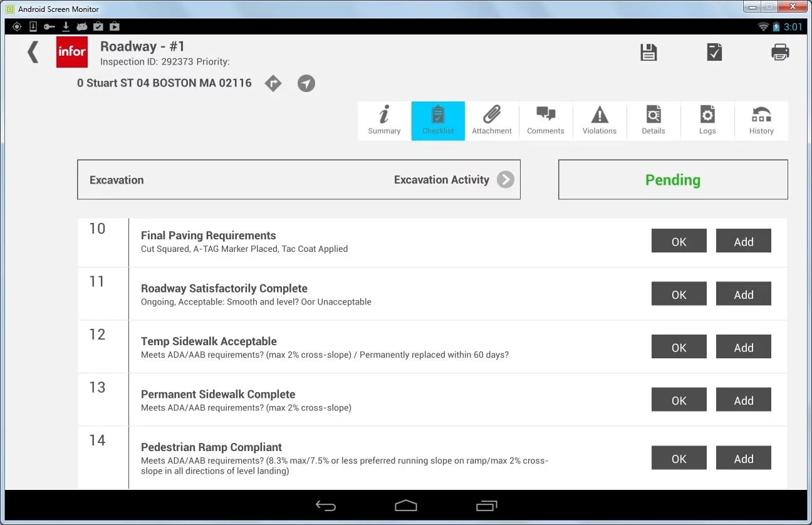Image resolution: width=812 pixels, height=525 pixels.
Task: Click the 3:01 clock in status bar
Action: pyautogui.click(x=793, y=26)
